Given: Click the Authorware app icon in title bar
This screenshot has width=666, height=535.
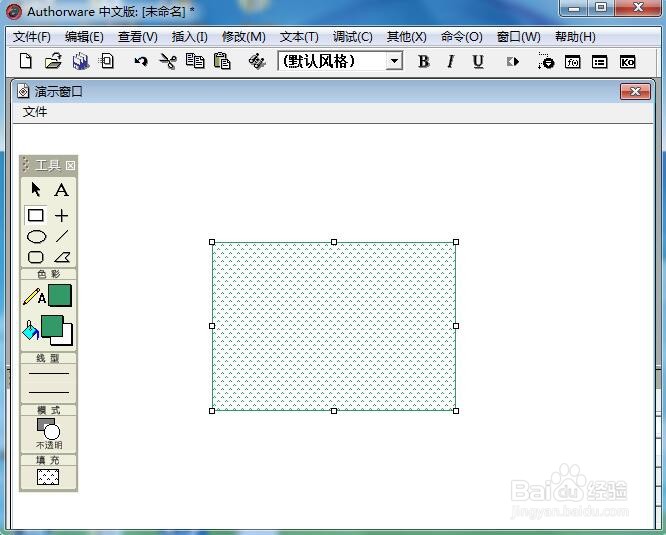Looking at the screenshot, I should tap(14, 11).
